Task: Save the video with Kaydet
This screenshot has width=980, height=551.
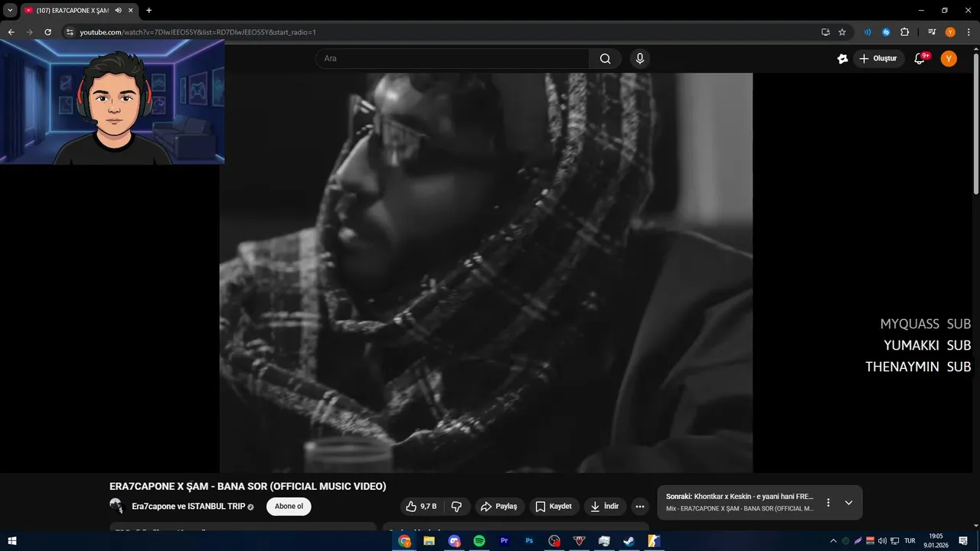Action: (x=554, y=507)
